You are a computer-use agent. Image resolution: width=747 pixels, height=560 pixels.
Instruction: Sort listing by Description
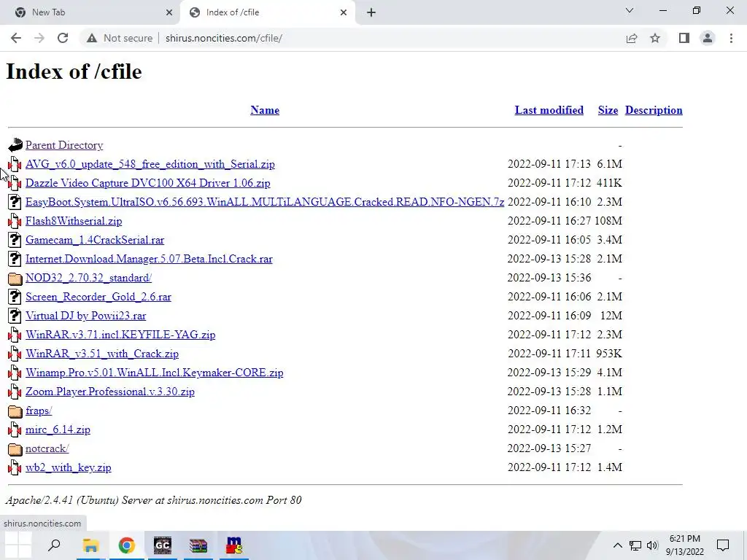click(654, 110)
